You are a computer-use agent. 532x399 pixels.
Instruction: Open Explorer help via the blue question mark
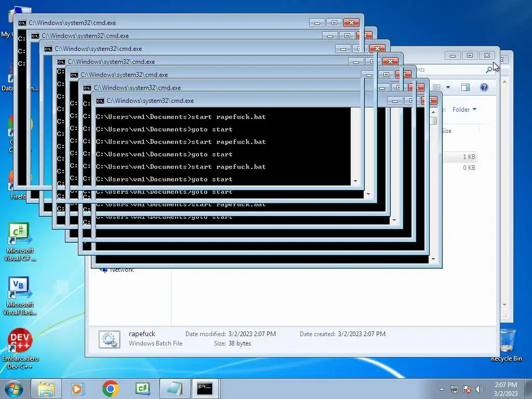click(484, 87)
